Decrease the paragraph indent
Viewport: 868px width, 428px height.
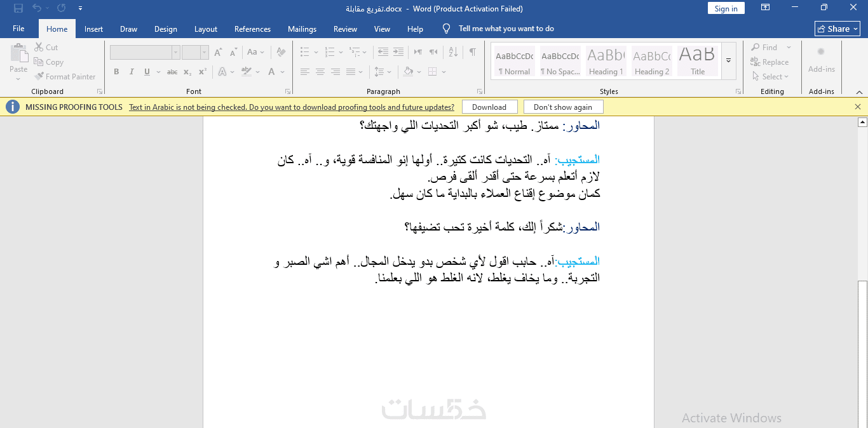tap(382, 52)
